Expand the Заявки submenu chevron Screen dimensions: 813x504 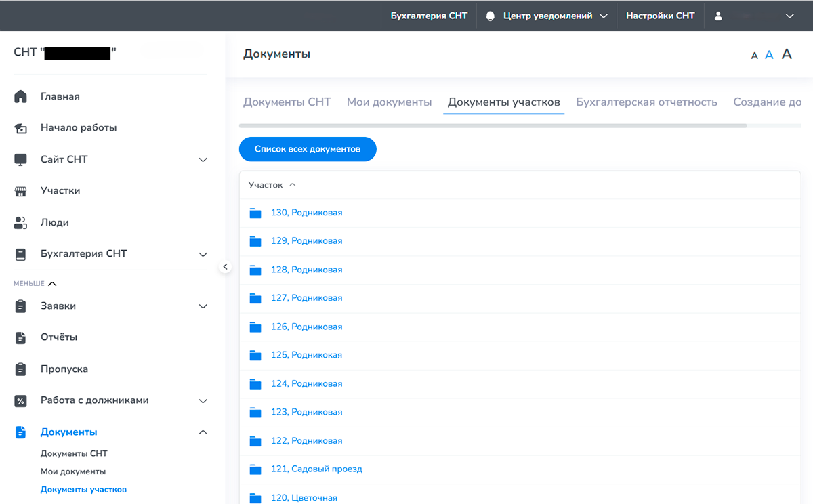coord(203,306)
